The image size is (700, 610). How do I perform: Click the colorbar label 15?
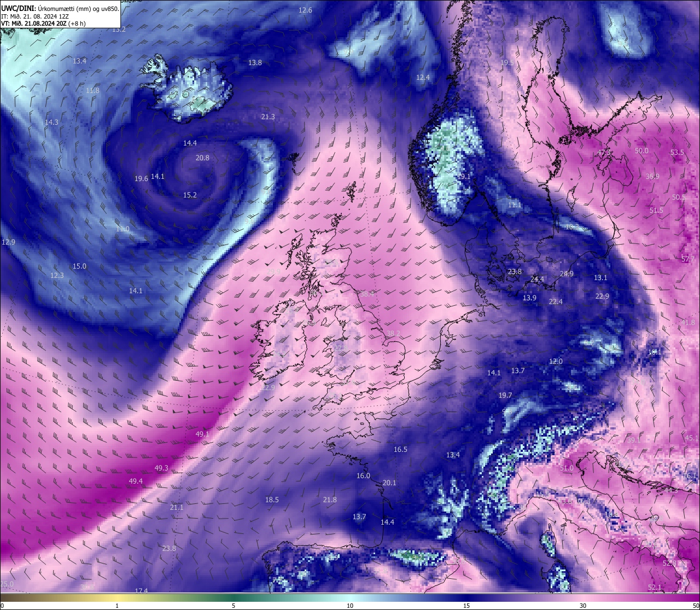pyautogui.click(x=466, y=606)
